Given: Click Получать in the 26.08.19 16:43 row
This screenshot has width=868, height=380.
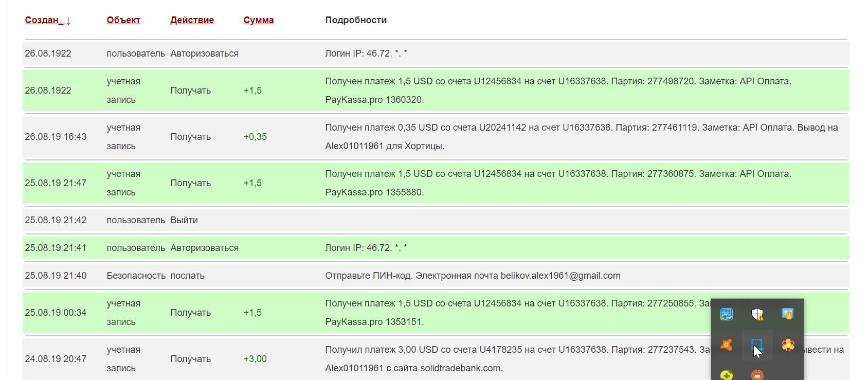Looking at the screenshot, I should (x=191, y=137).
